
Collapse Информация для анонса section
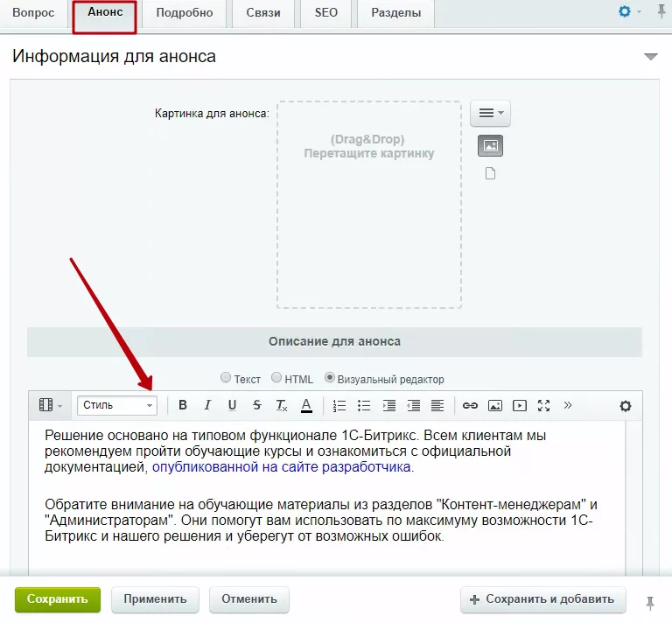coord(651,57)
